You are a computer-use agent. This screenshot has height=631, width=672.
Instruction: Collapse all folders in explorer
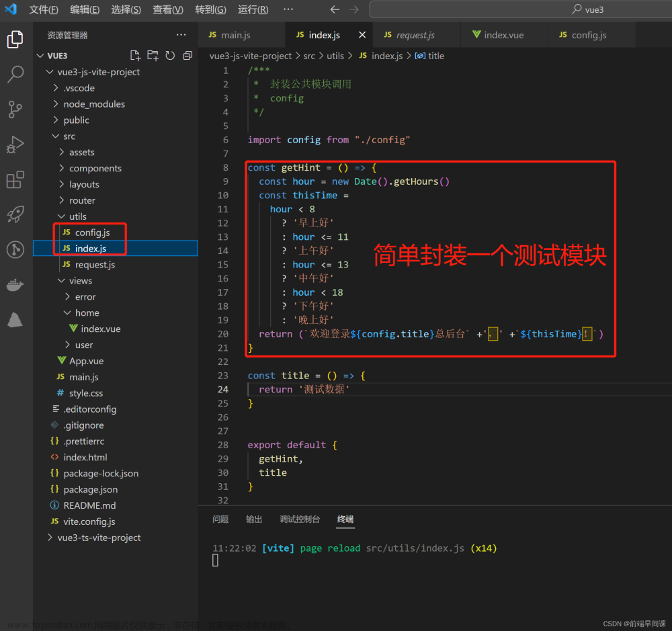(187, 55)
